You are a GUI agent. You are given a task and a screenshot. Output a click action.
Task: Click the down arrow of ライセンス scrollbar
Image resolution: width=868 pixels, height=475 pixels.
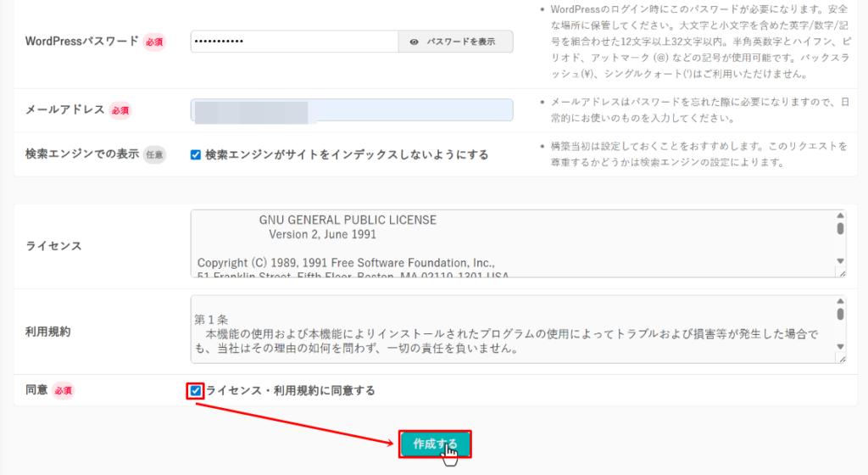tap(840, 261)
